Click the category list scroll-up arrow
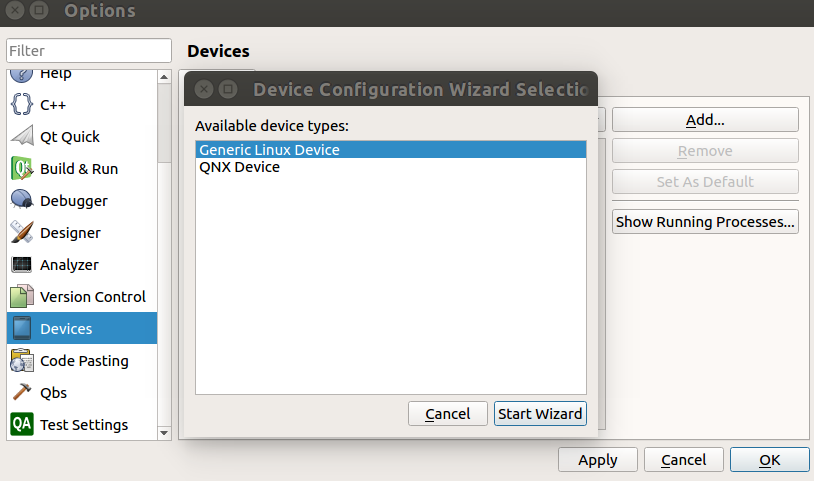Viewport: 814px width, 481px height. (x=164, y=77)
